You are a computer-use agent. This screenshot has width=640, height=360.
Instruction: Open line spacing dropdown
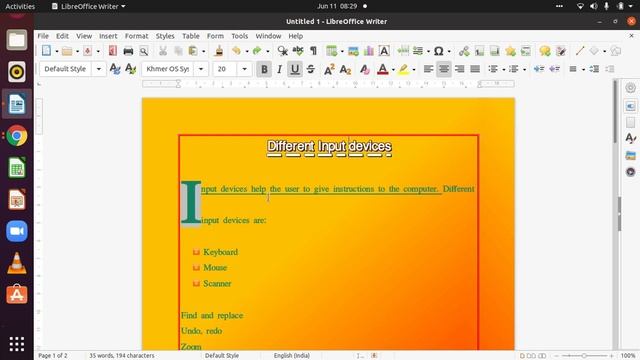pos(583,69)
